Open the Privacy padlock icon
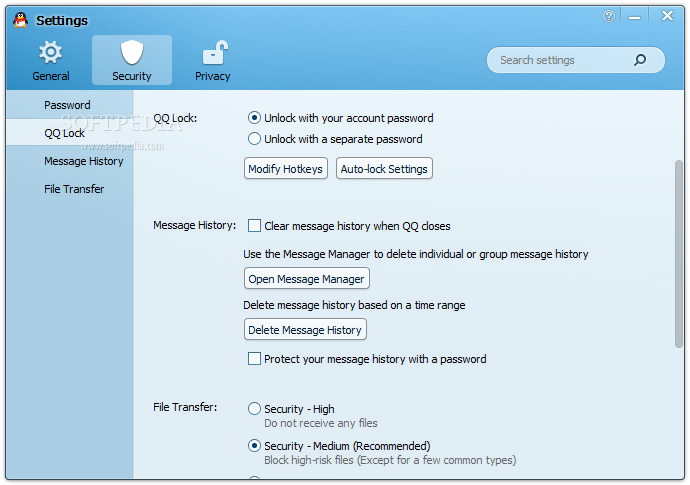This screenshot has width=690, height=485. [x=215, y=52]
